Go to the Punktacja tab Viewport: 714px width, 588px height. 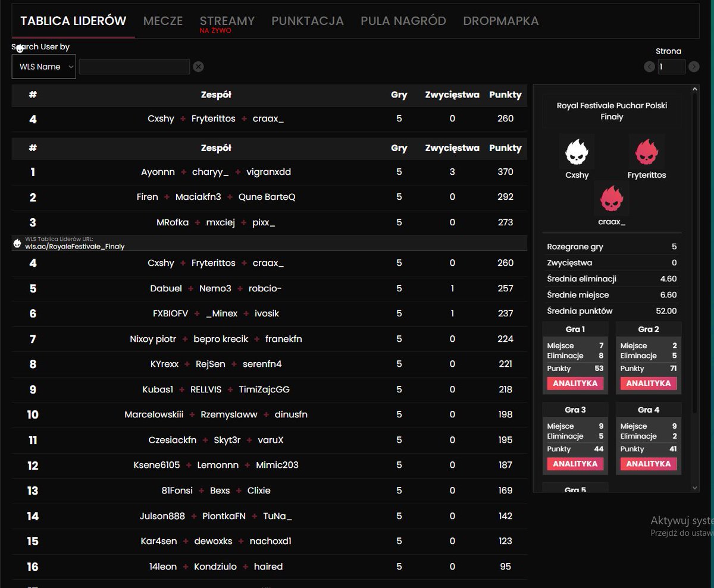click(308, 21)
